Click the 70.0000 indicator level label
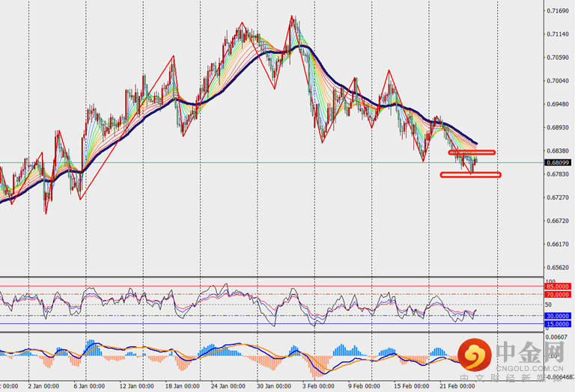575x392 pixels. (559, 295)
